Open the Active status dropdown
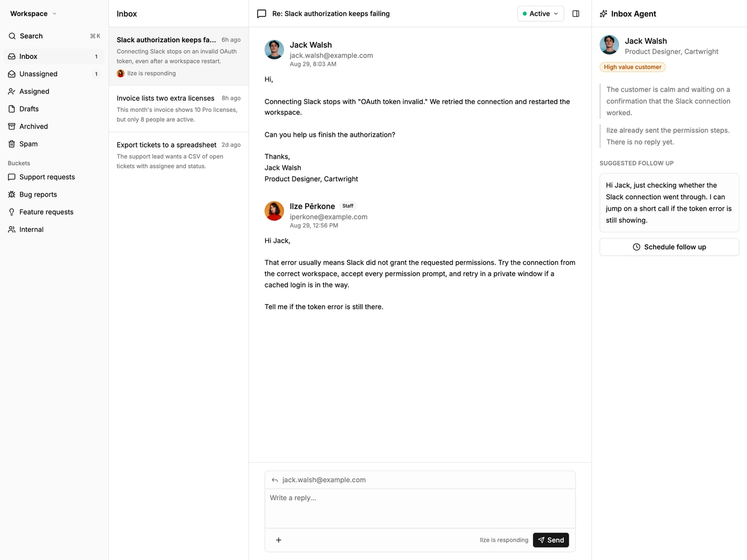Image resolution: width=747 pixels, height=560 pixels. point(540,13)
